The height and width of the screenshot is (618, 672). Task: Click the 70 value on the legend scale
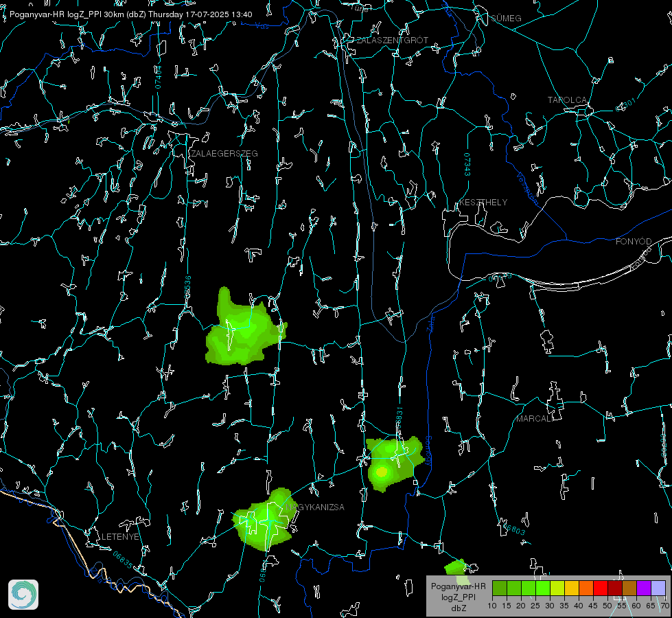coord(664,606)
